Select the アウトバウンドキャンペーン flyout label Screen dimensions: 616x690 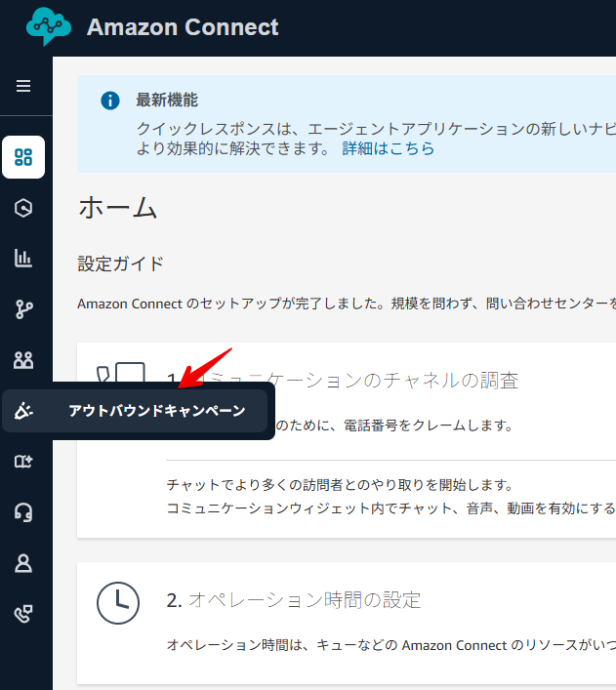156,411
